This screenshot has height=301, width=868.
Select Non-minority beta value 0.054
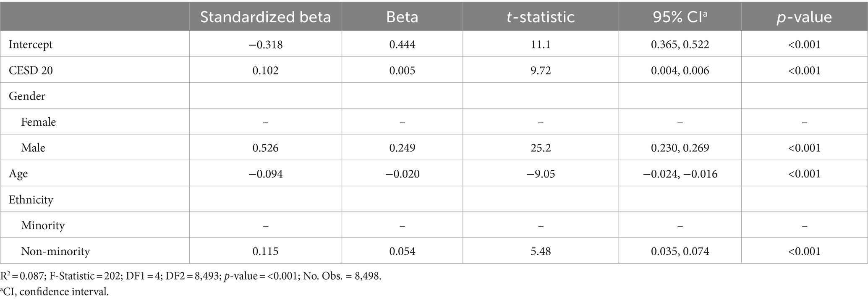pos(402,251)
